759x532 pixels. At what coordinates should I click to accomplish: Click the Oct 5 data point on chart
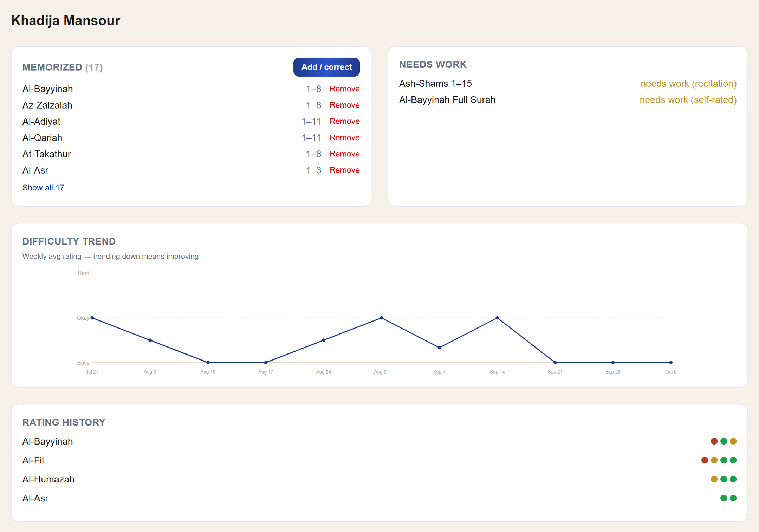click(671, 363)
